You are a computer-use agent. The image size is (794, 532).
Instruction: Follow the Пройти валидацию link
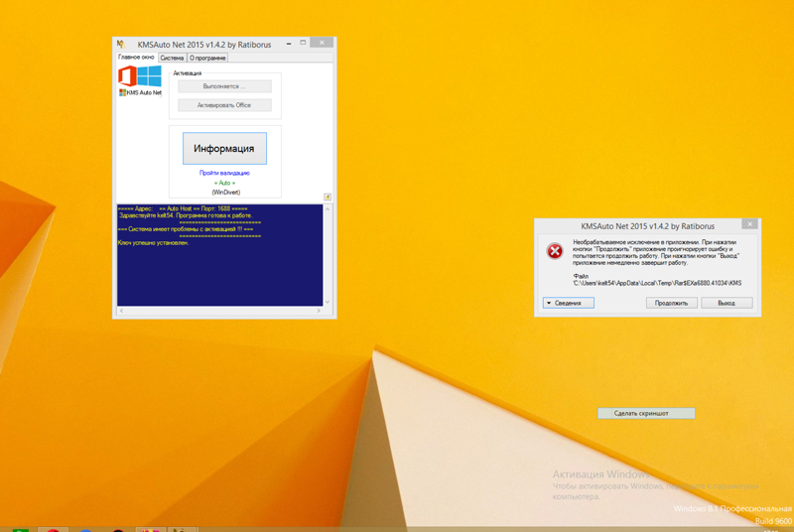coord(224,173)
